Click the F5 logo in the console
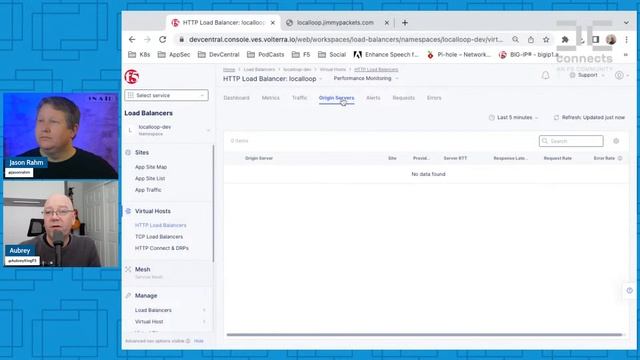This screenshot has width=640, height=360. (x=132, y=76)
